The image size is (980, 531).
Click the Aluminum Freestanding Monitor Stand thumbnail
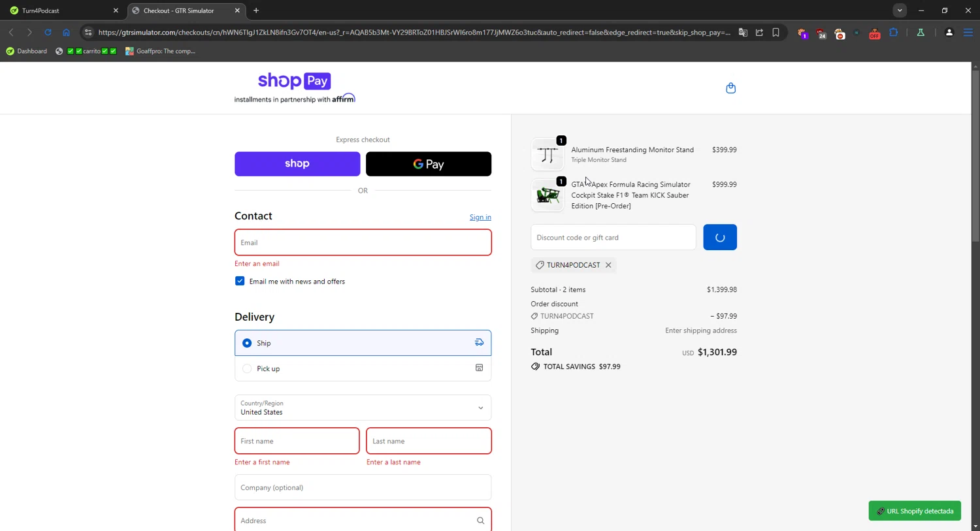[x=547, y=155]
